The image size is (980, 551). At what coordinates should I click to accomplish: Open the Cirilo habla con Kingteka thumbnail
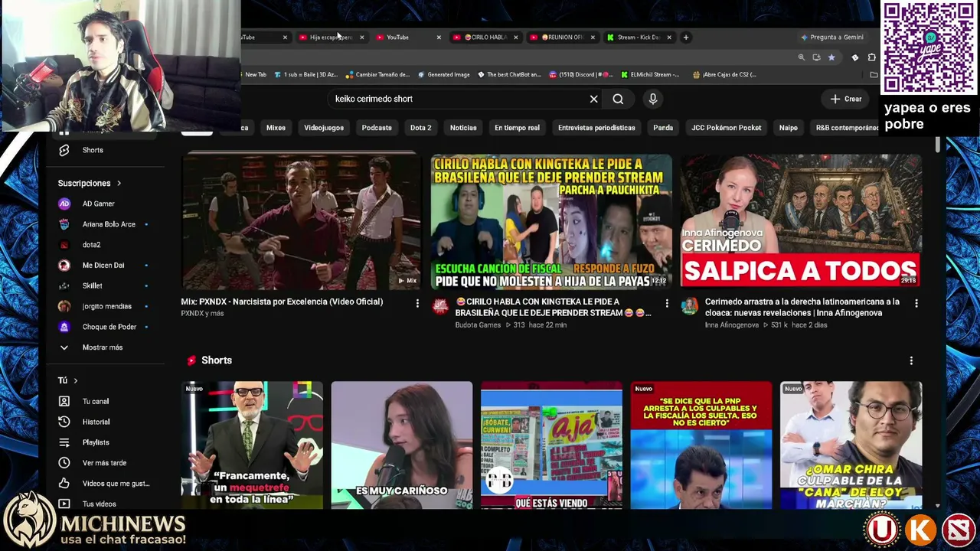pos(551,222)
